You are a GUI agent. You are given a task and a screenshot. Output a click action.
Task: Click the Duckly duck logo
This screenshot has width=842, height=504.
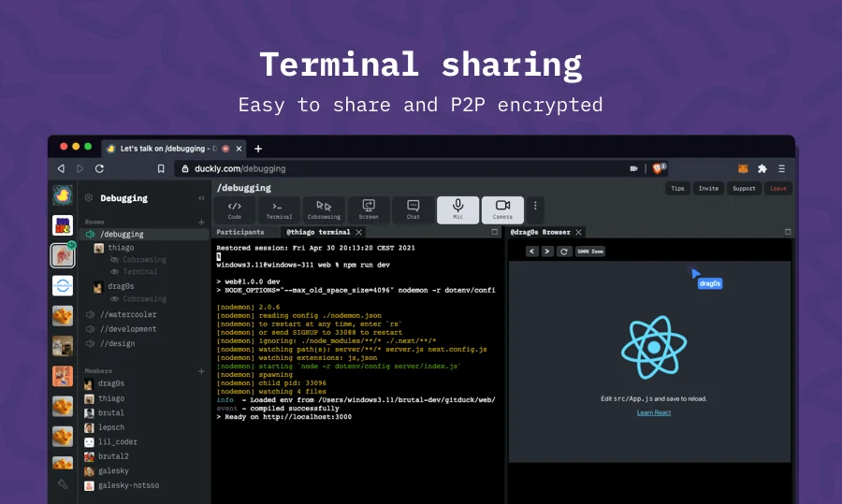[x=63, y=195]
